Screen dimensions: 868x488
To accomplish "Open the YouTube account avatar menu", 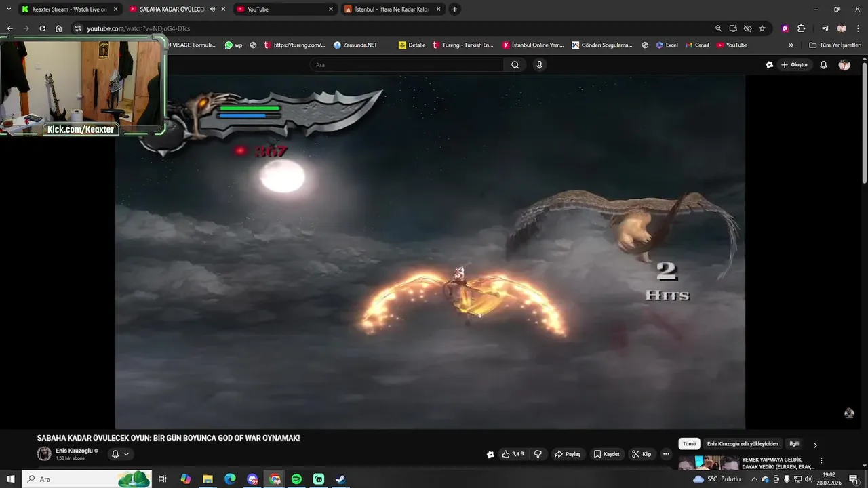I will (x=844, y=65).
